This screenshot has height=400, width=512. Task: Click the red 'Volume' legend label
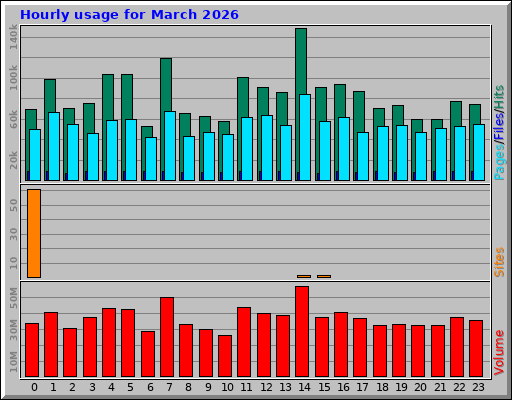point(499,353)
